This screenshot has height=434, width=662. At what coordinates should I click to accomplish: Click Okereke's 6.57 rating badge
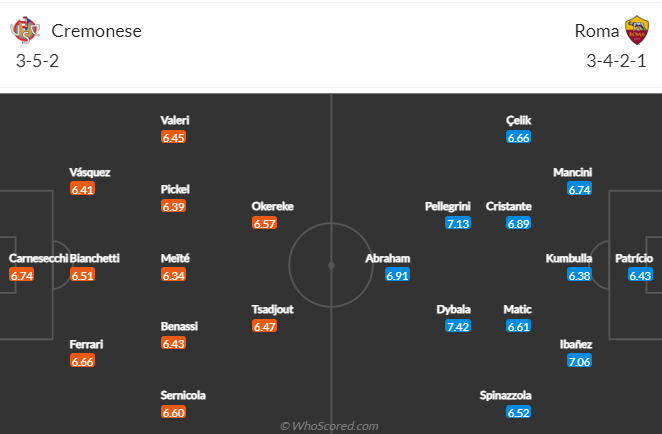(264, 223)
